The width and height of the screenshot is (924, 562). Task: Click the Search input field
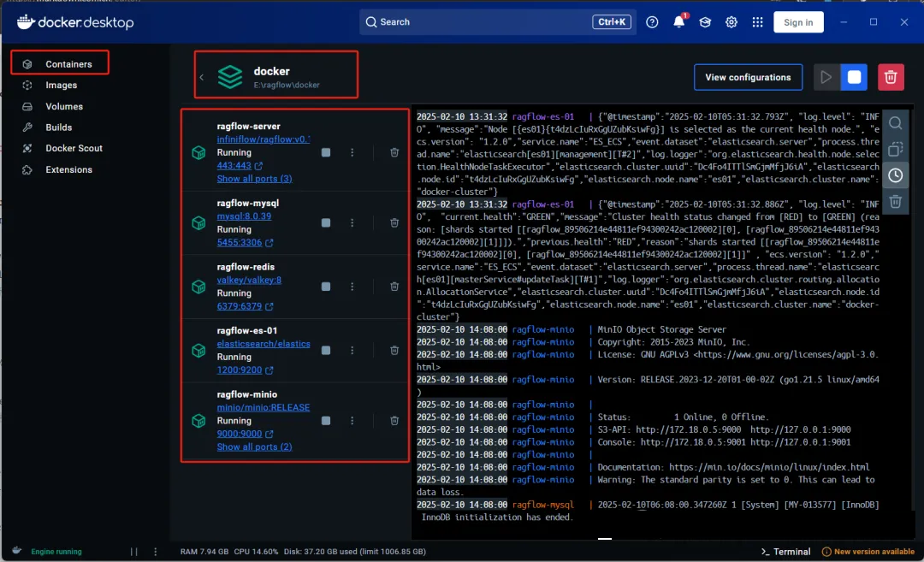pos(497,21)
